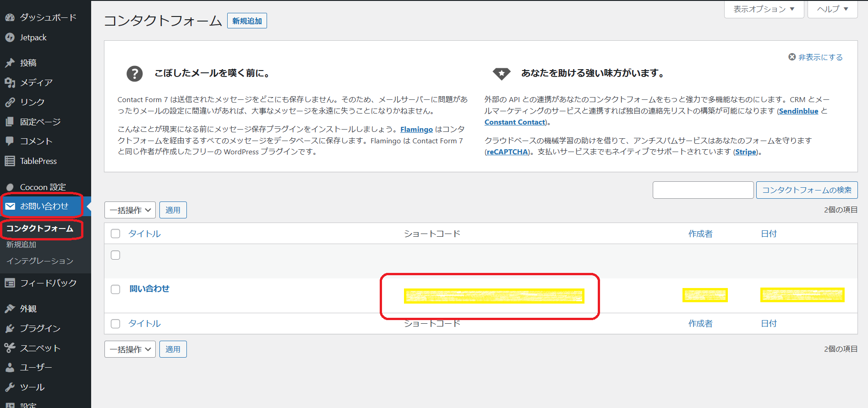
Task: Click the question mark circle icon
Action: (x=135, y=73)
